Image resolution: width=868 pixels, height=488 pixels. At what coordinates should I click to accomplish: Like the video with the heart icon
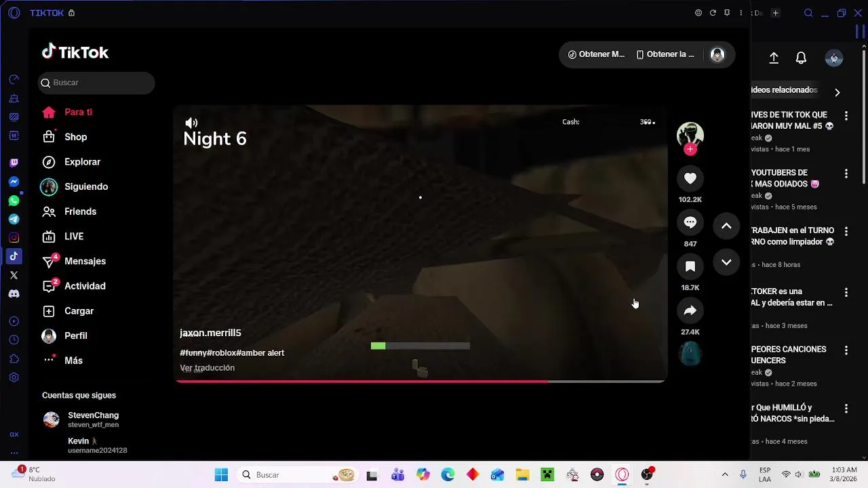690,178
